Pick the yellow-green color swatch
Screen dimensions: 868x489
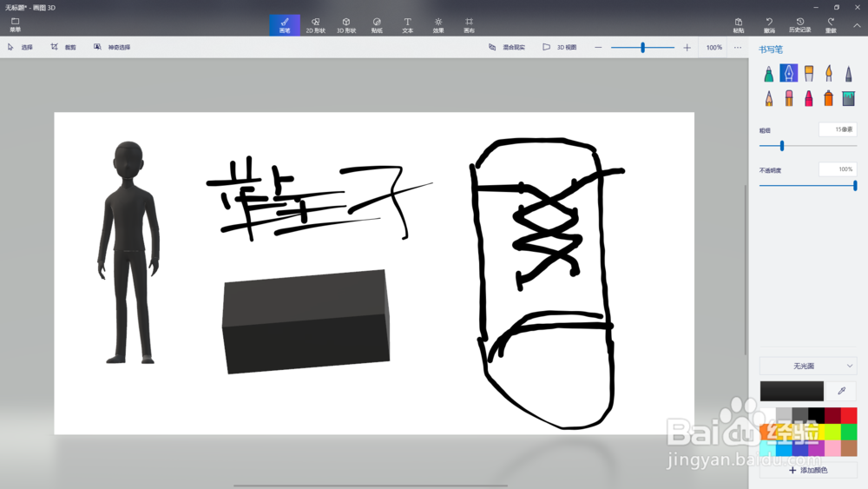click(832, 432)
